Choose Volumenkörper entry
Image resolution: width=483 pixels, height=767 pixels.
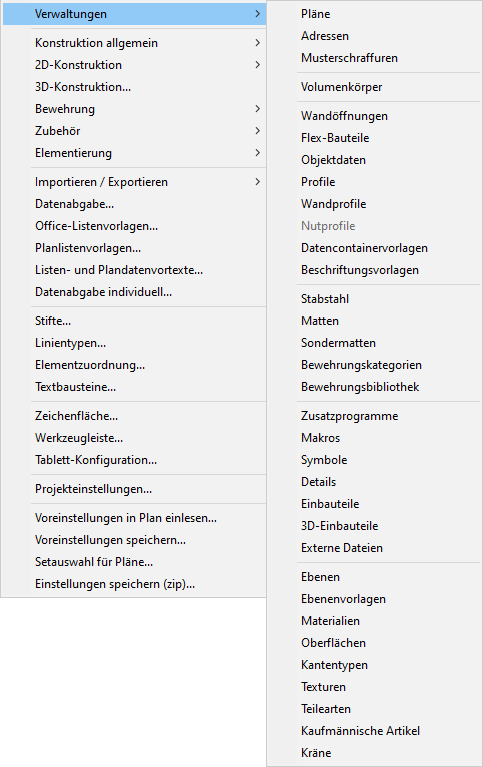374,87
